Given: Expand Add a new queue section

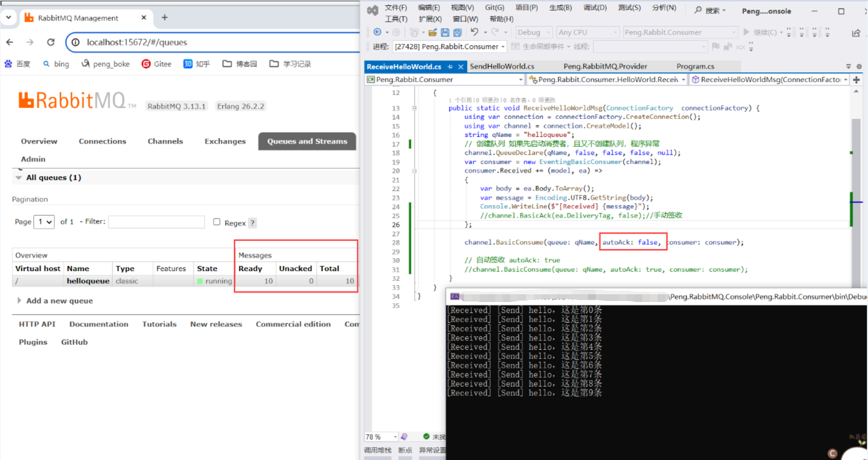Looking at the screenshot, I should [55, 301].
